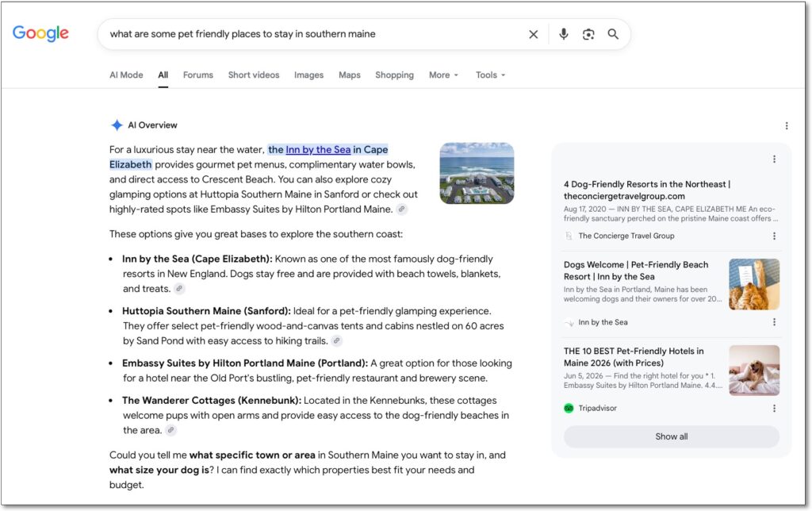Open options for Tripadvisor source
The image size is (812, 511).
[774, 409]
